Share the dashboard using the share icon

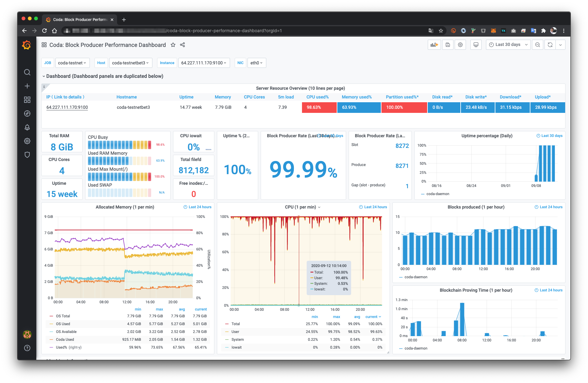pos(182,45)
